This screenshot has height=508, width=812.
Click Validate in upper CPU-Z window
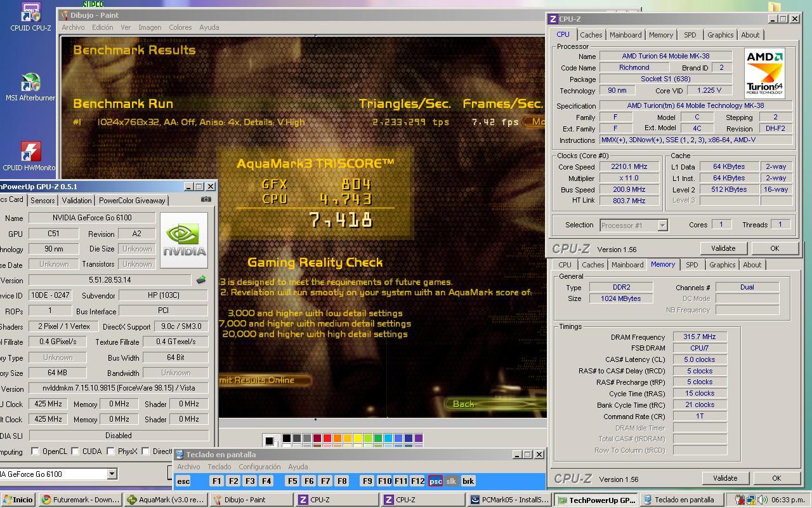click(x=723, y=248)
